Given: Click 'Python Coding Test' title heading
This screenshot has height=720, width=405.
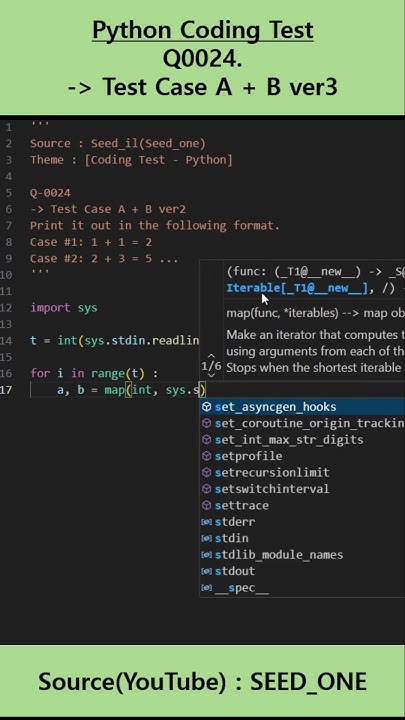Looking at the screenshot, I should [203, 31].
